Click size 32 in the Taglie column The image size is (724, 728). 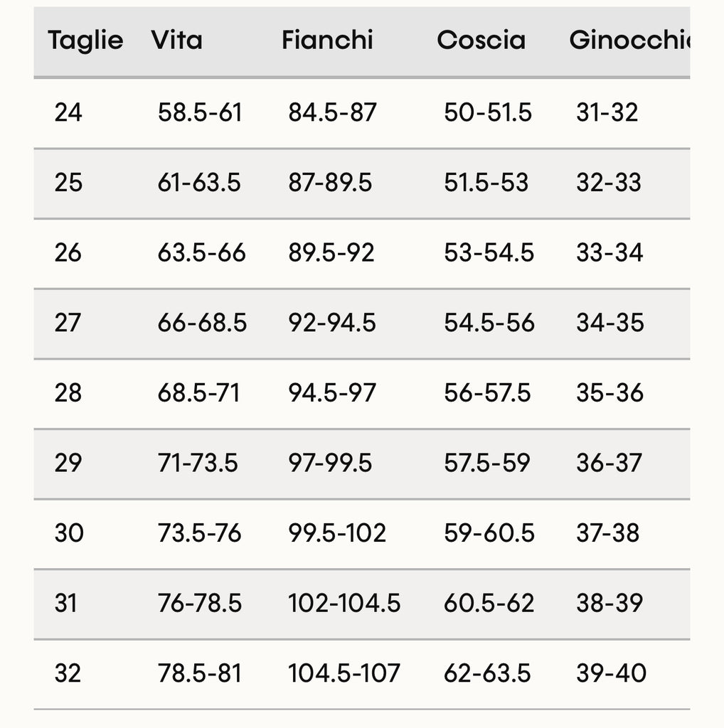[x=68, y=673]
